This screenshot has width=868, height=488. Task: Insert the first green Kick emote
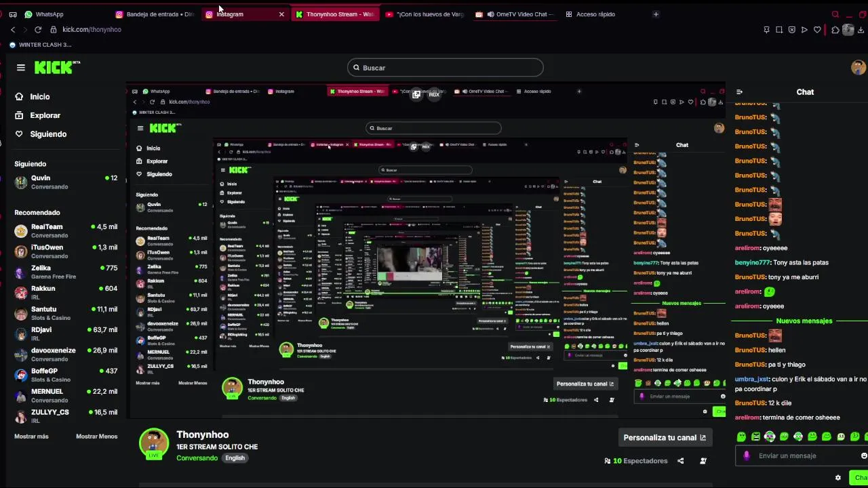click(x=741, y=436)
